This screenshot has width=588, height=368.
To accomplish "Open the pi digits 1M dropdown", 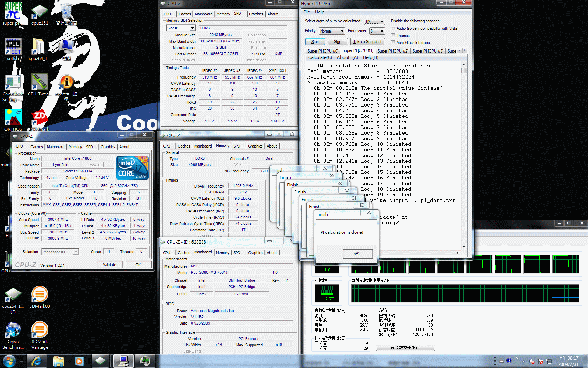I will (374, 21).
